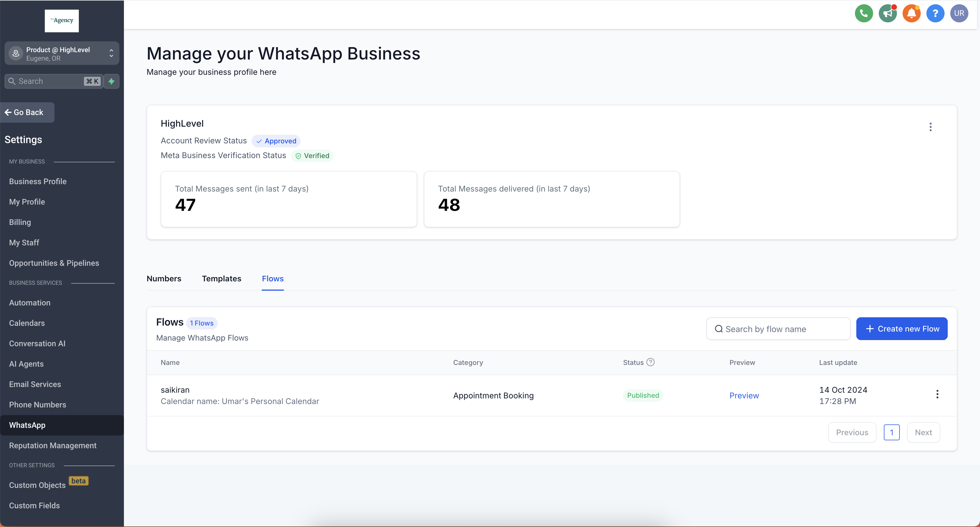Open saikiran flow row actions menu
The width and height of the screenshot is (980, 527).
pyautogui.click(x=937, y=394)
